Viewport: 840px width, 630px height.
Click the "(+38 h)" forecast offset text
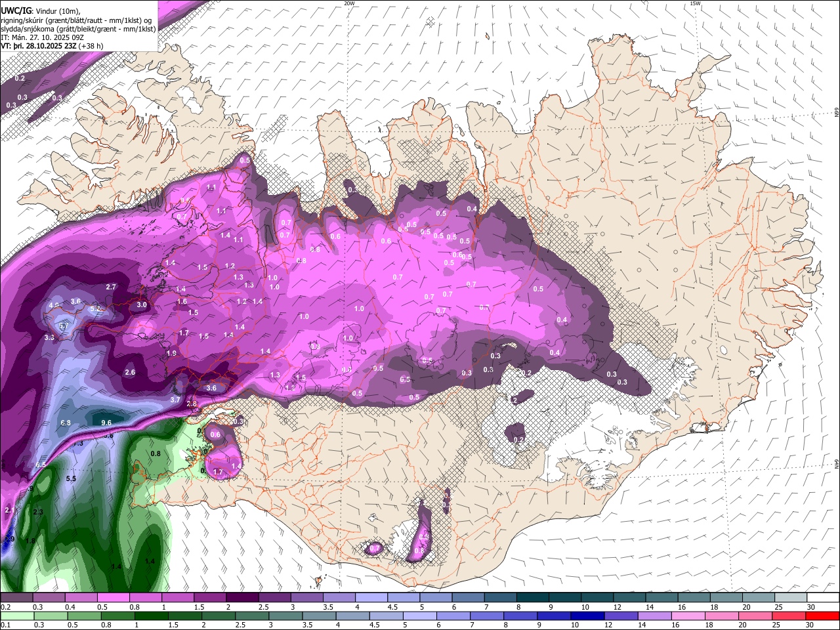pos(91,46)
